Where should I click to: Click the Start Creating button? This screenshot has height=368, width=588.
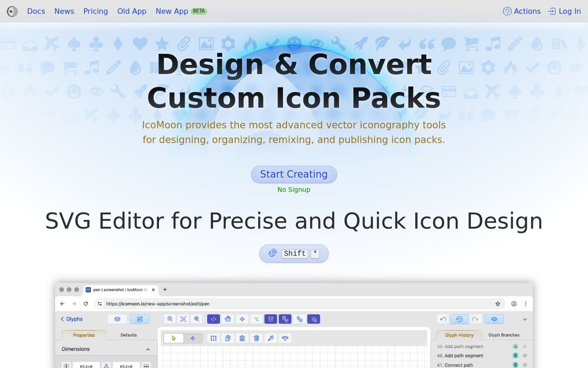294,174
